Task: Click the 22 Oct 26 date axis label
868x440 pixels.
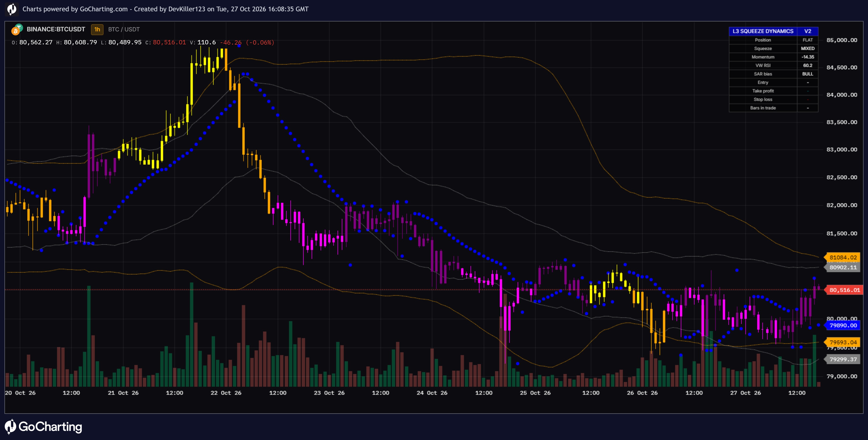Action: pyautogui.click(x=226, y=393)
